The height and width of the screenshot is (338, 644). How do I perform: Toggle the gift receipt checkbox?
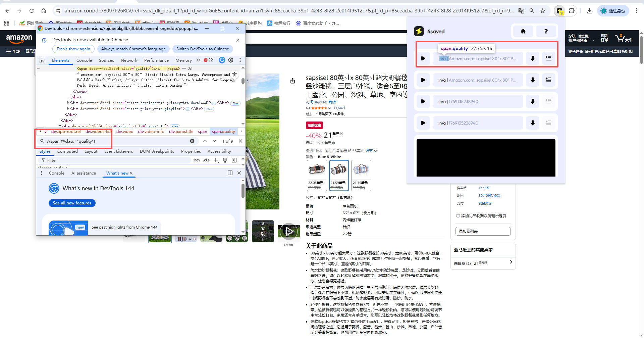(458, 216)
